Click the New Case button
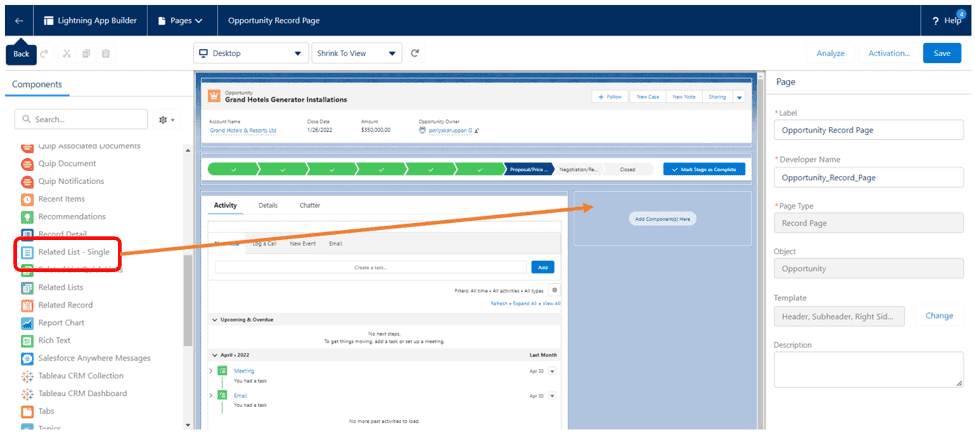This screenshot has height=438, width=975. click(x=648, y=97)
